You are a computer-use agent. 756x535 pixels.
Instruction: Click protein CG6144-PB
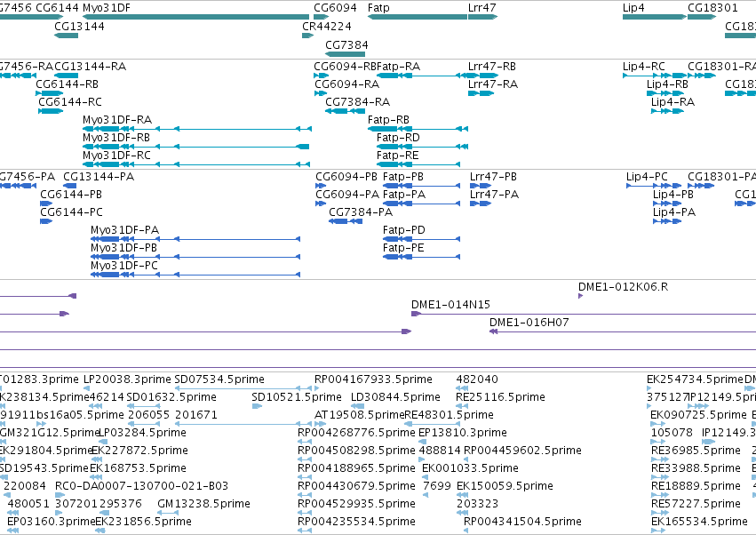[71, 195]
